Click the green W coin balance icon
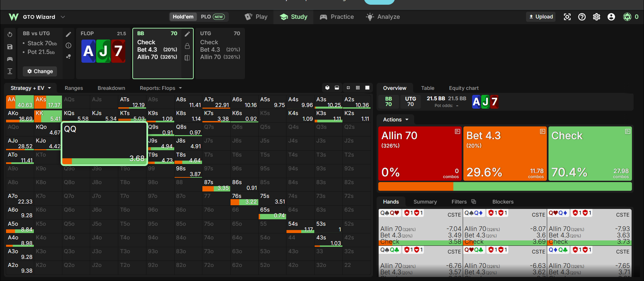Image resolution: width=644 pixels, height=281 pixels. pos(627,17)
